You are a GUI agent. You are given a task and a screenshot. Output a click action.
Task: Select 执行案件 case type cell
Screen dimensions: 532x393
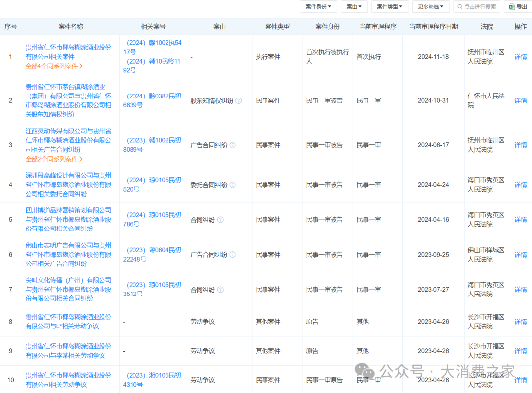[x=268, y=57]
